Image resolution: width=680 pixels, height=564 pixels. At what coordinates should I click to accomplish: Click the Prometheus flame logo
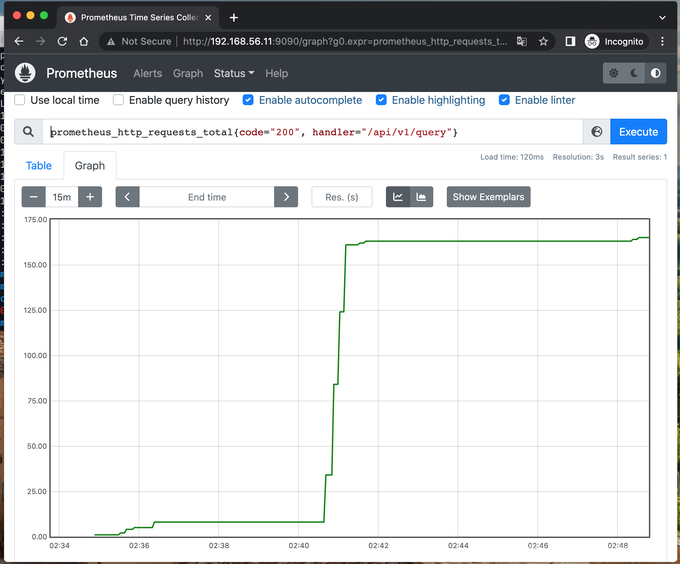pos(25,73)
